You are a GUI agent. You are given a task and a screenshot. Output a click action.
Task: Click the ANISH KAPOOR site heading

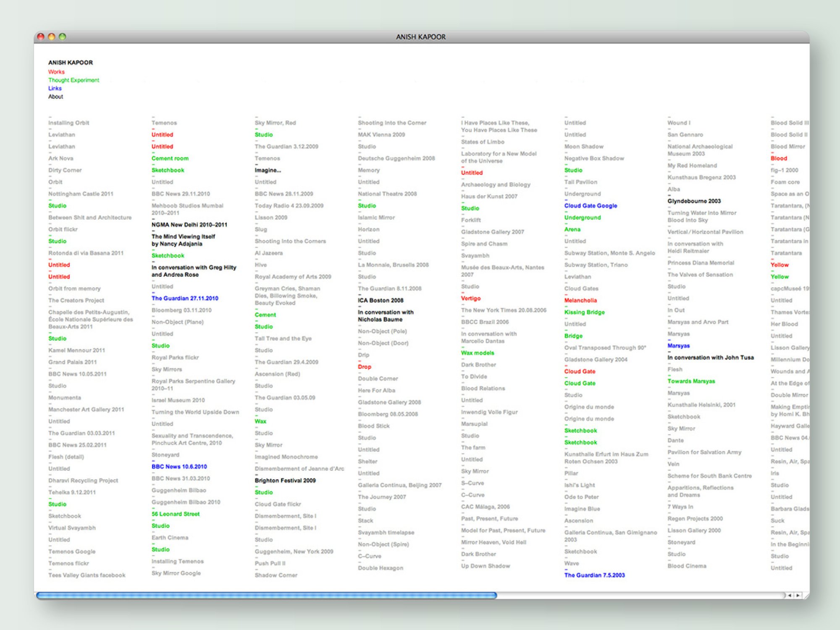coord(71,63)
